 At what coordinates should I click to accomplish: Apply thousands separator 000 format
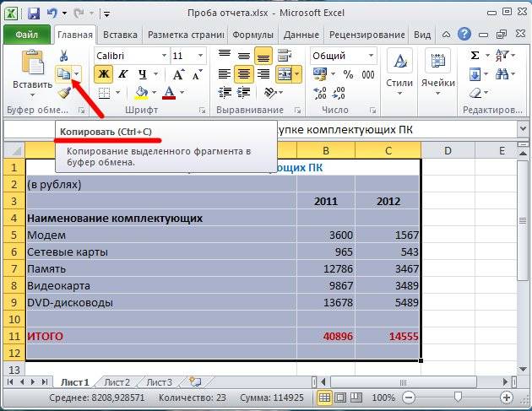click(368, 74)
